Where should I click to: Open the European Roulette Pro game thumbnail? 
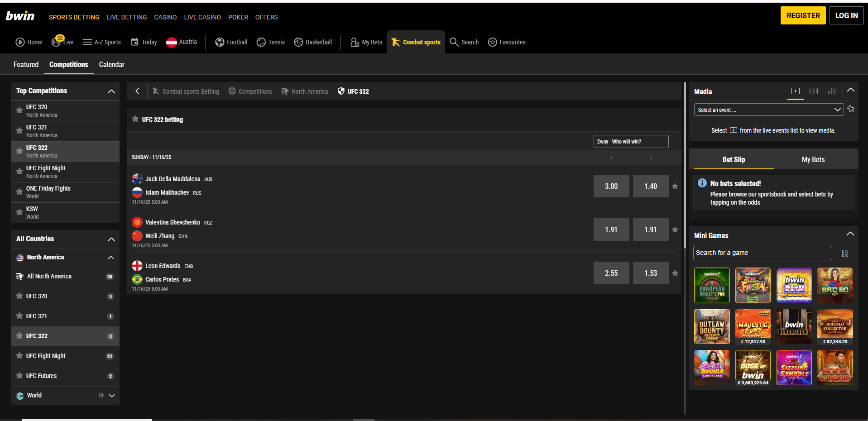[x=711, y=285]
